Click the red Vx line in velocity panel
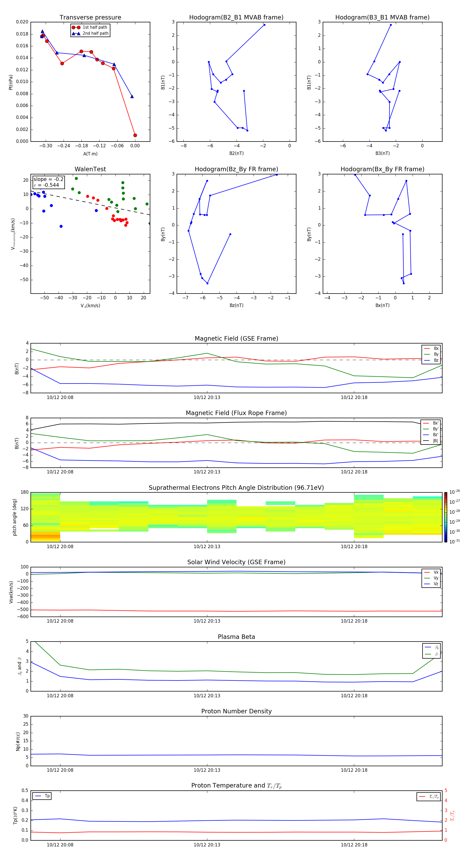This screenshot has width=473, height=868. click(x=236, y=611)
